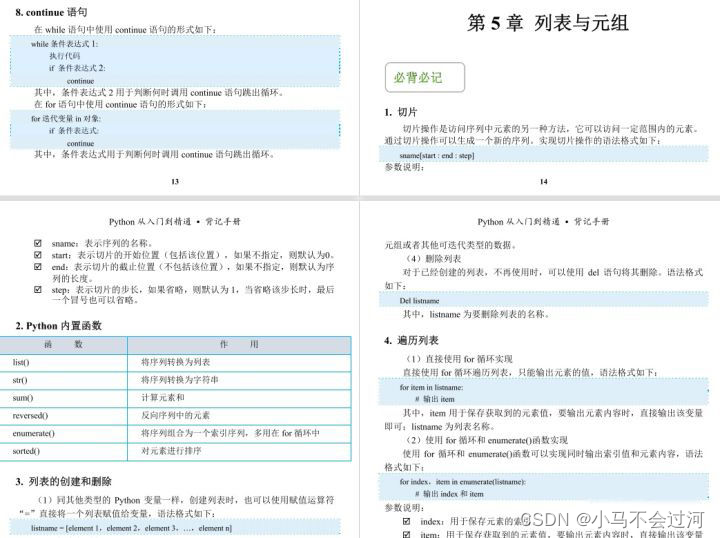Click the code line while 条件表达式 1:
Image resolution: width=720 pixels, height=538 pixels.
click(65, 44)
